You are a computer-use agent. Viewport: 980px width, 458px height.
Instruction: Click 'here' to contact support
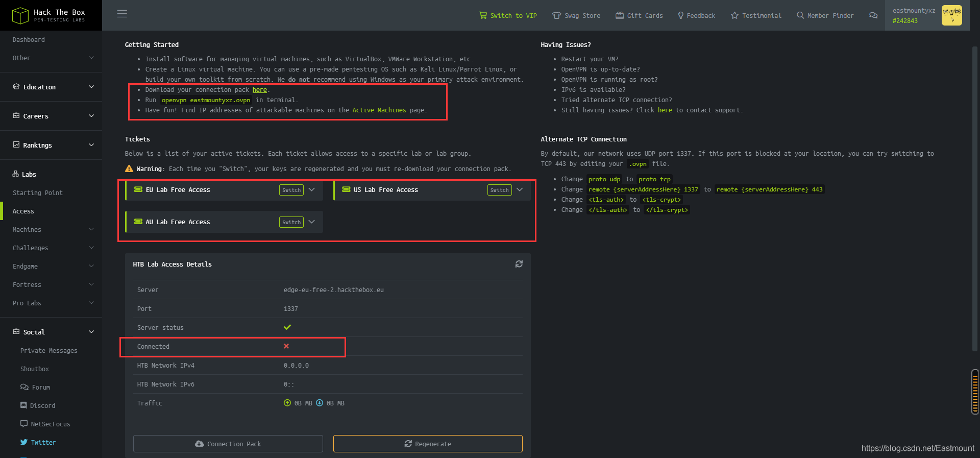pyautogui.click(x=665, y=110)
